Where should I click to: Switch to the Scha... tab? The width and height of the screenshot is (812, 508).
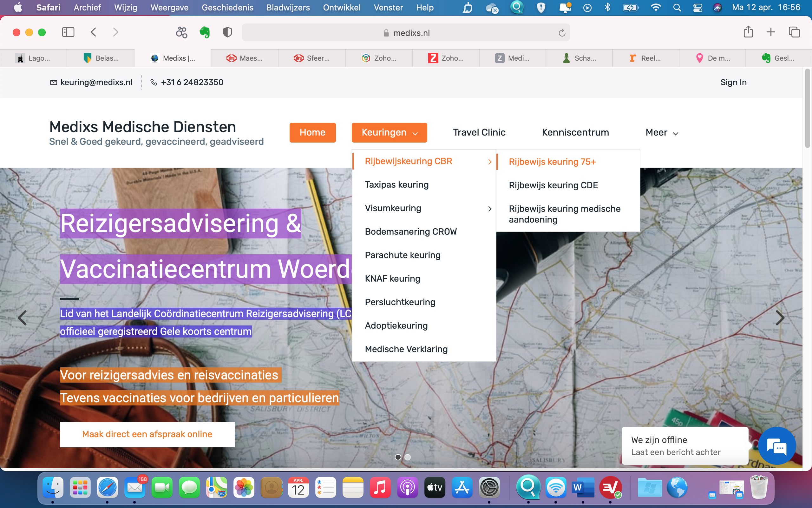coord(580,58)
